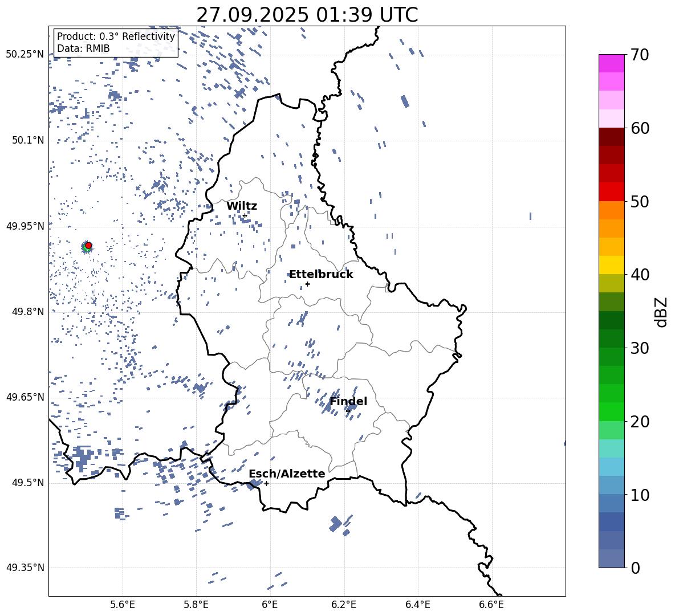
Task: Select the Findel city label
Action: [x=348, y=401]
